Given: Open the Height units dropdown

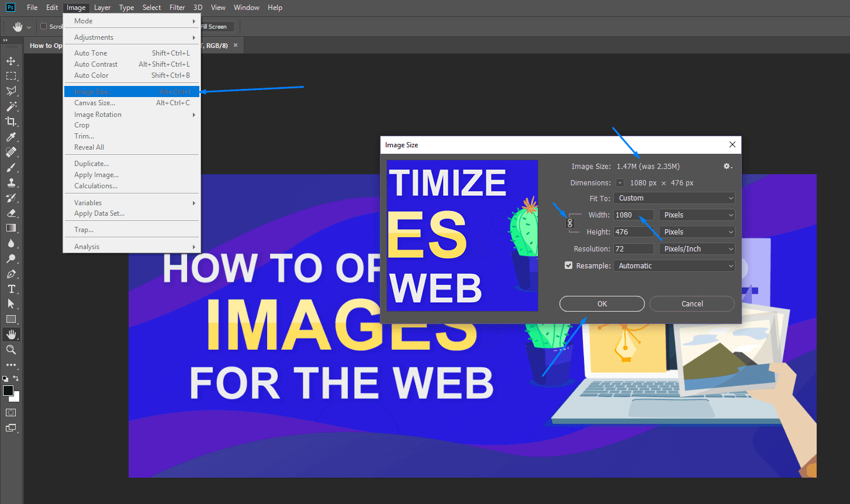Looking at the screenshot, I should (x=697, y=232).
